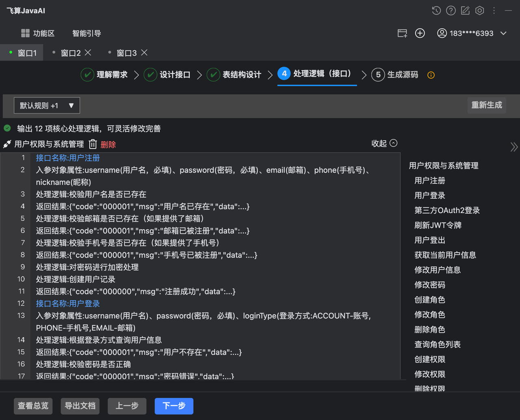Click line 14 处理逻辑:根据登录方式查询用户信息
Viewport: 520px width, 420px height.
click(99, 340)
